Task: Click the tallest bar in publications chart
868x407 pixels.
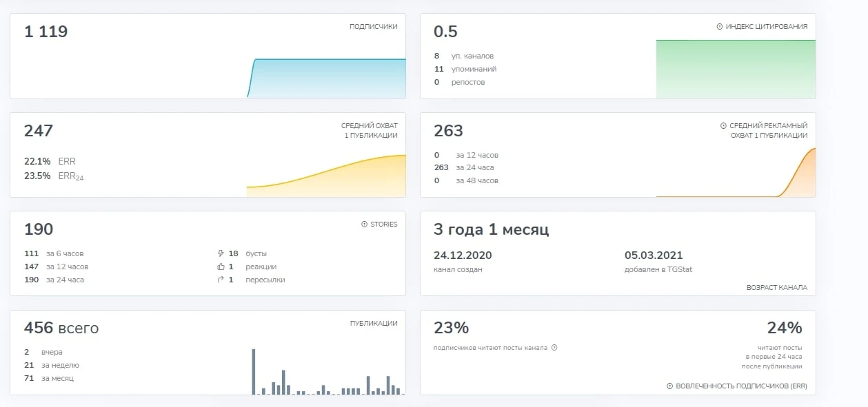Action: click(253, 372)
